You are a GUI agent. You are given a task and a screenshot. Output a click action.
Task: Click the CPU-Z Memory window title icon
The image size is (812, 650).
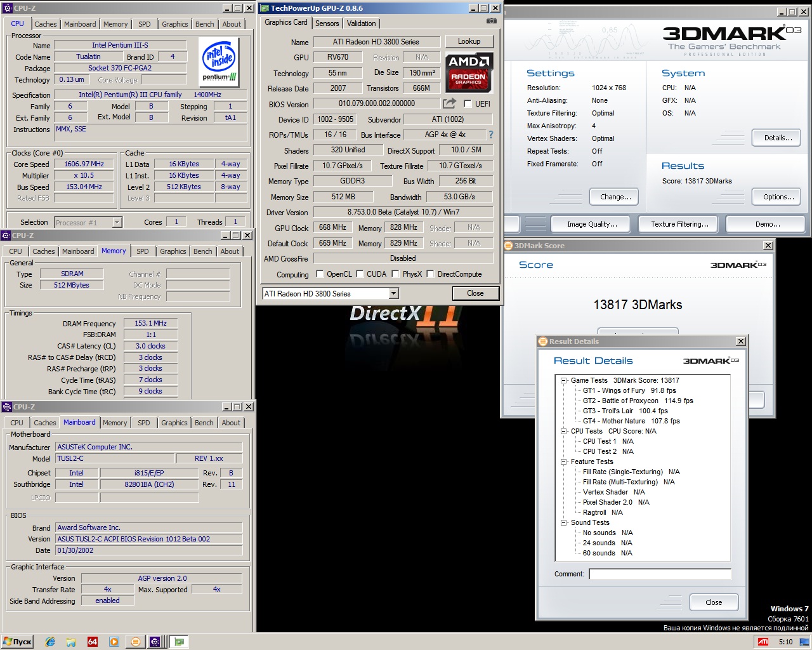click(x=7, y=235)
